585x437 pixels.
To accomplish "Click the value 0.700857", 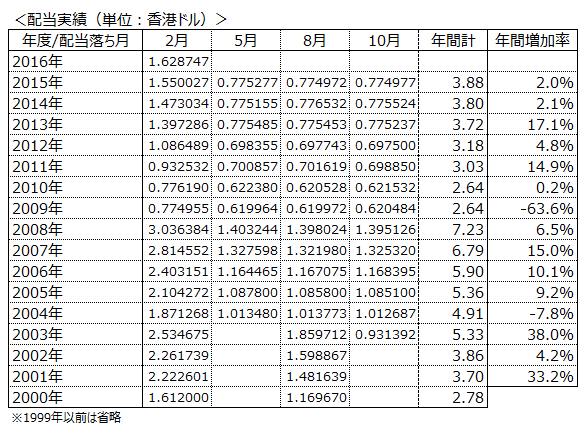I will 247,166.
